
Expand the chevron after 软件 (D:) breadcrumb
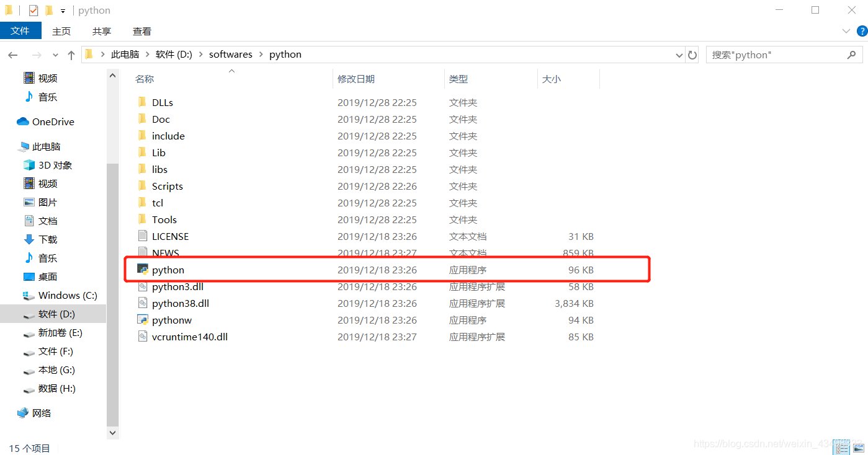click(201, 55)
